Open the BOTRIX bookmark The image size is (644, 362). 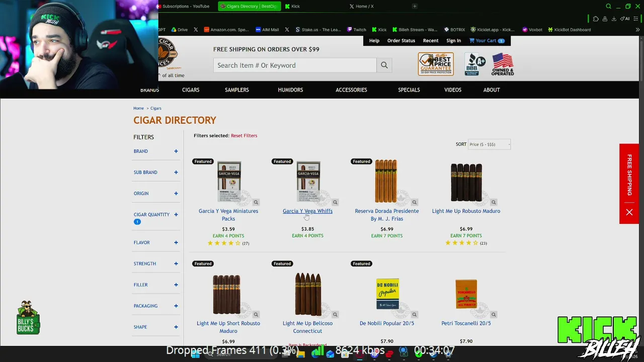click(x=454, y=30)
